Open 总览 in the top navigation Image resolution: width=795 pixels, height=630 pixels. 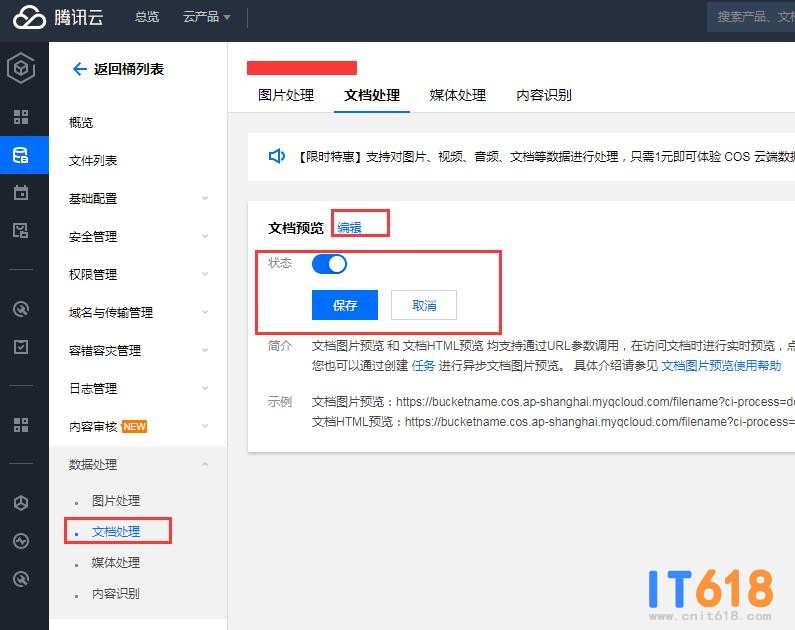coord(147,17)
